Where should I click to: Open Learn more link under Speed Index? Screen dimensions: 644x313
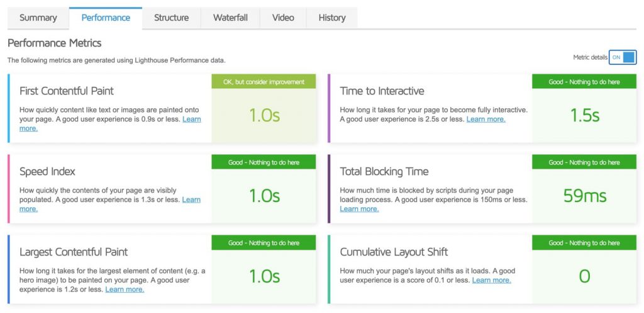point(191,200)
